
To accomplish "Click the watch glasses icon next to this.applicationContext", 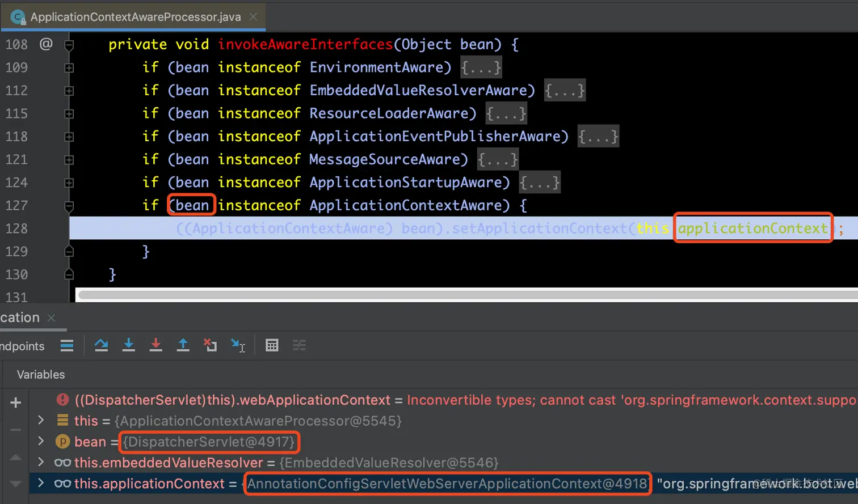I will (62, 484).
